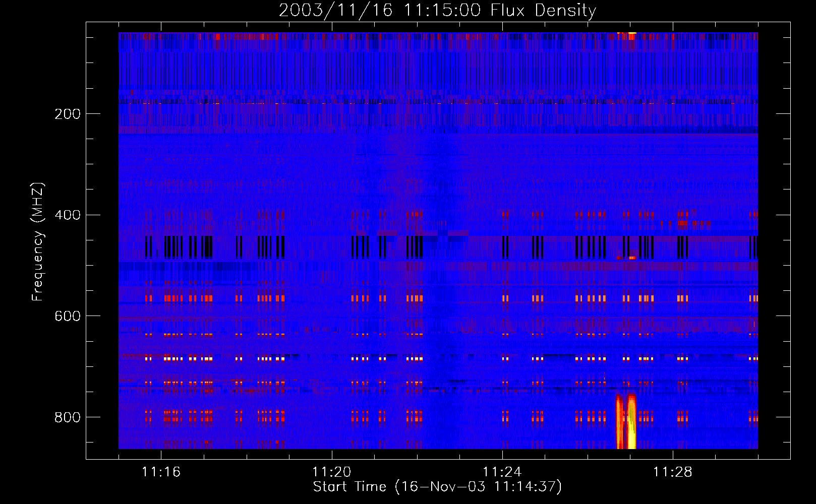Click the 11:28 time tick label
816x504 pixels.
[x=672, y=472]
